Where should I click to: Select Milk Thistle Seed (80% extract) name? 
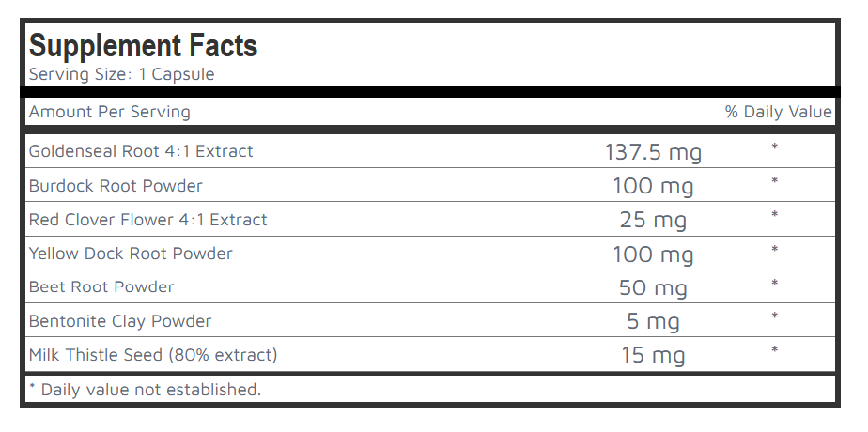click(x=153, y=355)
